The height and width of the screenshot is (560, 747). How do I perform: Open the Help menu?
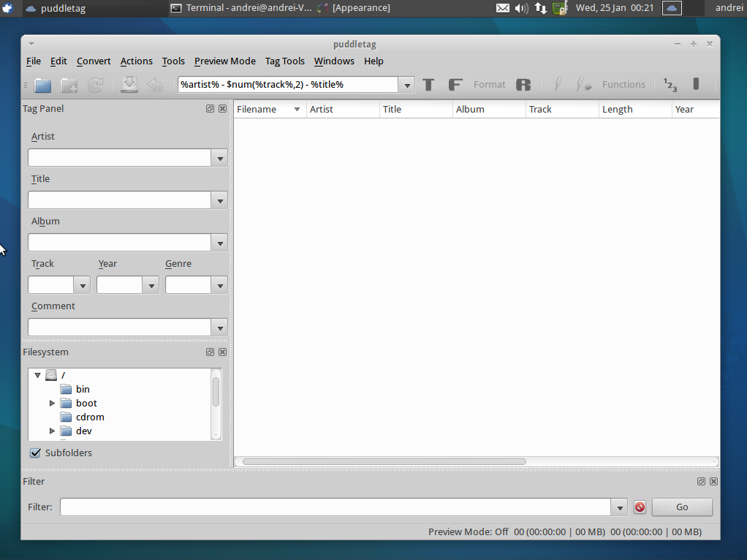point(373,61)
